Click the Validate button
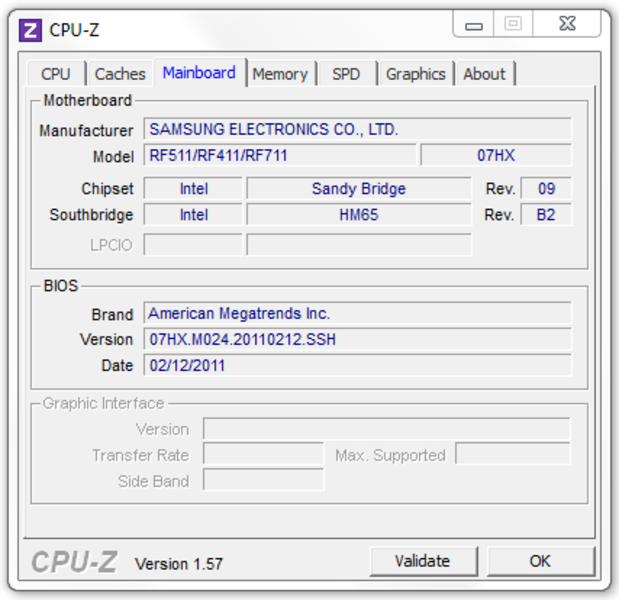619x600 pixels. tap(423, 561)
